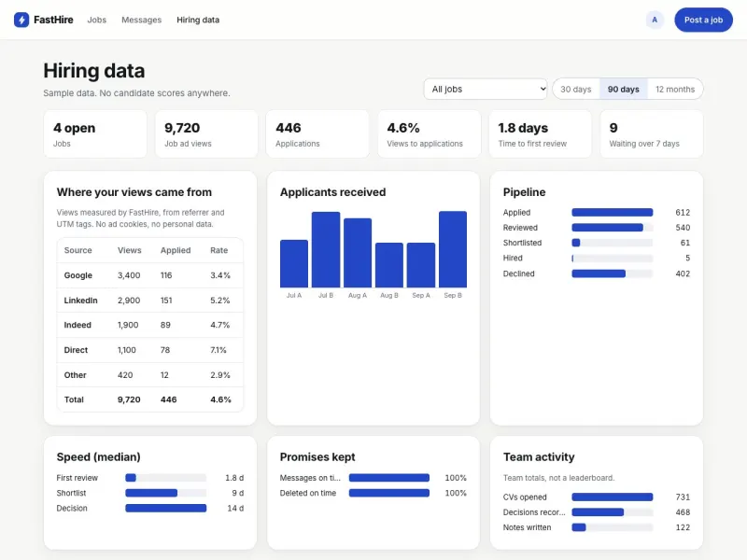747x560 pixels.
Task: Click the Google source row name
Action: 78,275
